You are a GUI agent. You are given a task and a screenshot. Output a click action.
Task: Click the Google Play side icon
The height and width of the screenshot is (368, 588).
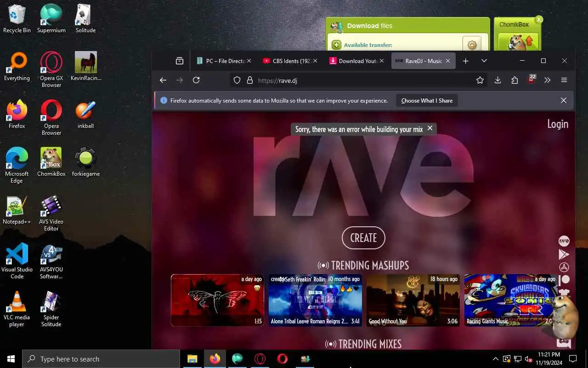pos(564,254)
